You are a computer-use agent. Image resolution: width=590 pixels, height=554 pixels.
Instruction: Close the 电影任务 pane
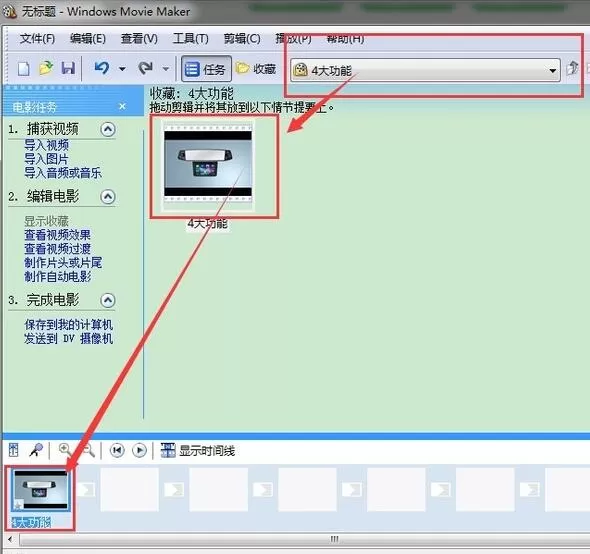(x=122, y=107)
